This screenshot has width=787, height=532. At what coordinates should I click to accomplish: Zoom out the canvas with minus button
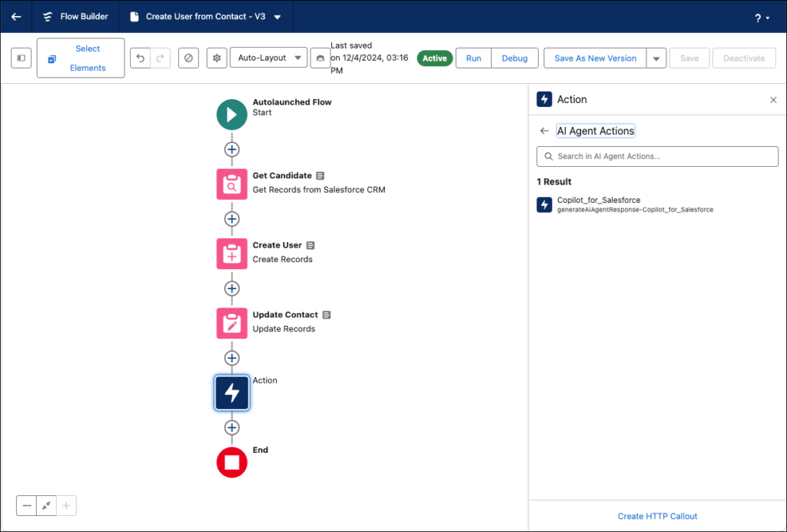(x=27, y=505)
